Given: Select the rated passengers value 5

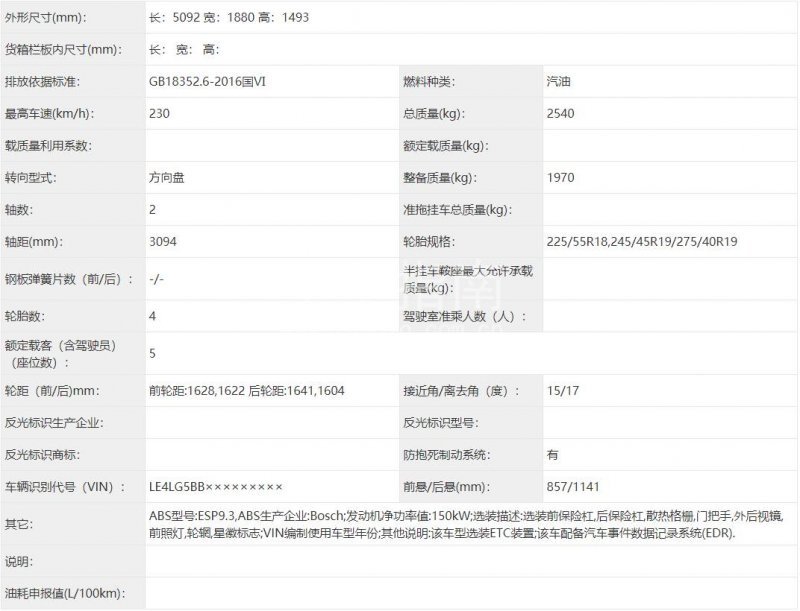Looking at the screenshot, I should click(x=151, y=353).
